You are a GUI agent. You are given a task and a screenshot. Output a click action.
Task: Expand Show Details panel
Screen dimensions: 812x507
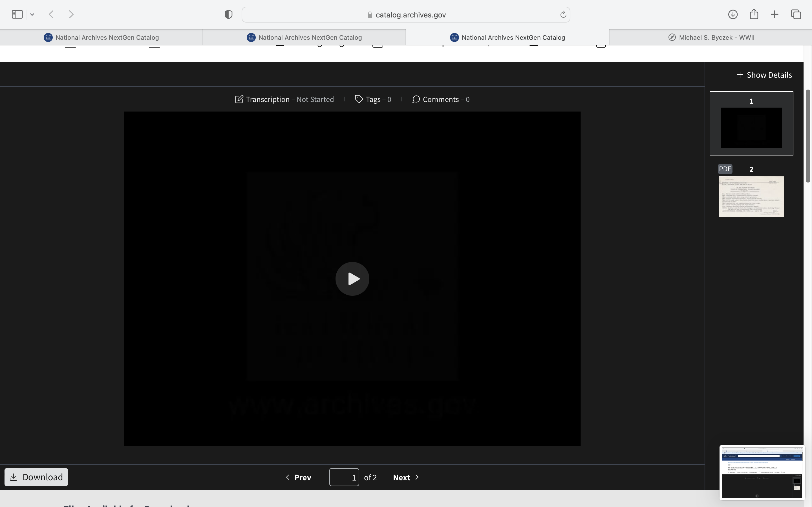click(x=764, y=75)
